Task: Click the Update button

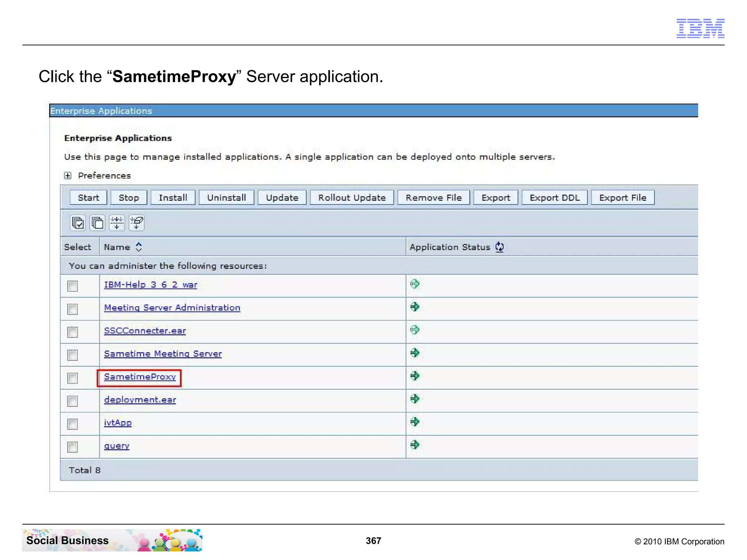Action: [282, 198]
